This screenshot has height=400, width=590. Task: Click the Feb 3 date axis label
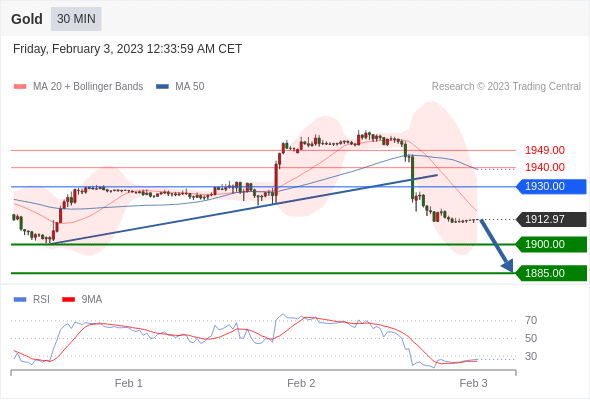click(x=473, y=383)
